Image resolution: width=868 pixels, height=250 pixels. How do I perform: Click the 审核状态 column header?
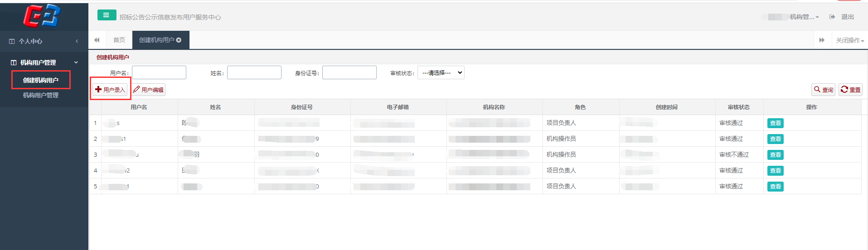pyautogui.click(x=739, y=107)
